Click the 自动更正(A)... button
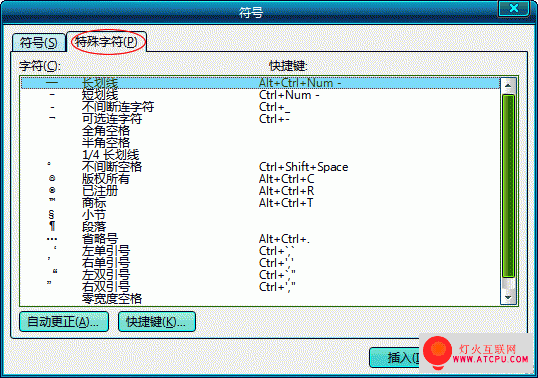This screenshot has width=538, height=378. pyautogui.click(x=64, y=322)
